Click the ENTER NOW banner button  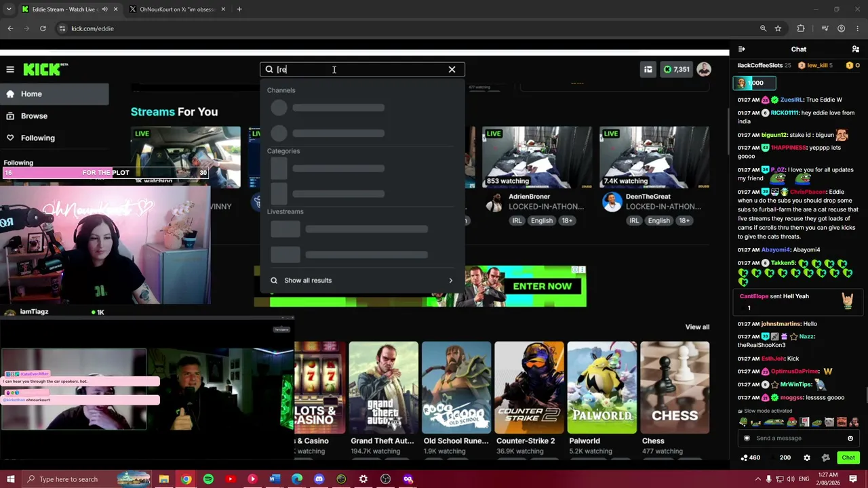pyautogui.click(x=542, y=286)
